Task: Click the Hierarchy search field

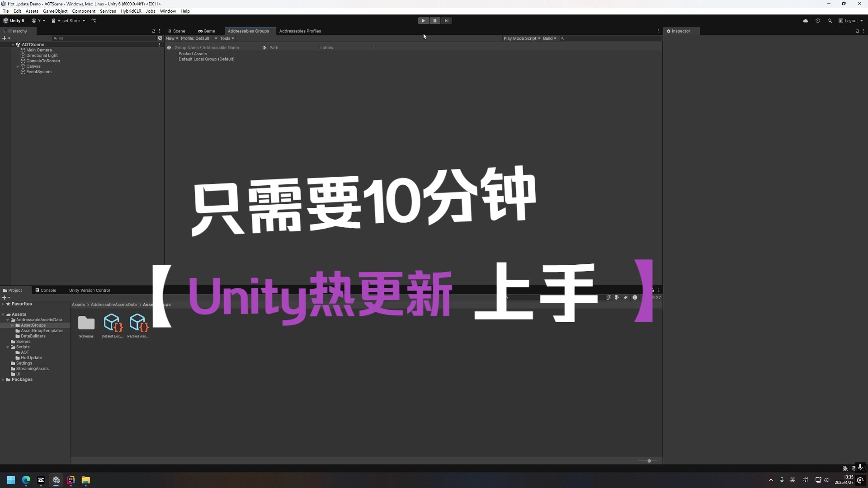Action: coord(104,38)
